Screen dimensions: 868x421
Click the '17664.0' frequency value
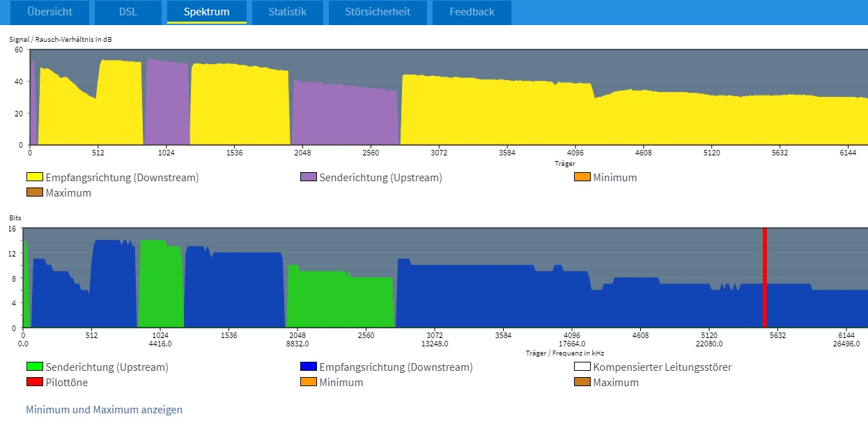click(571, 344)
